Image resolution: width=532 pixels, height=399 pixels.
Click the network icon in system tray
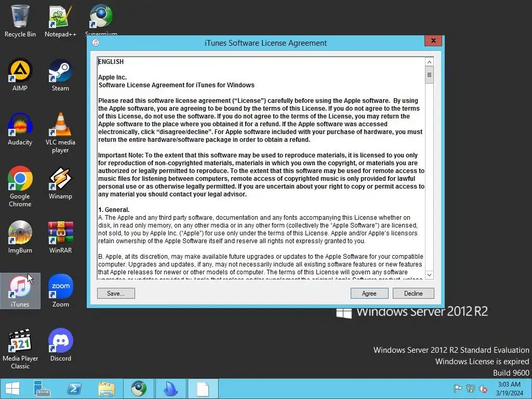tap(471, 389)
